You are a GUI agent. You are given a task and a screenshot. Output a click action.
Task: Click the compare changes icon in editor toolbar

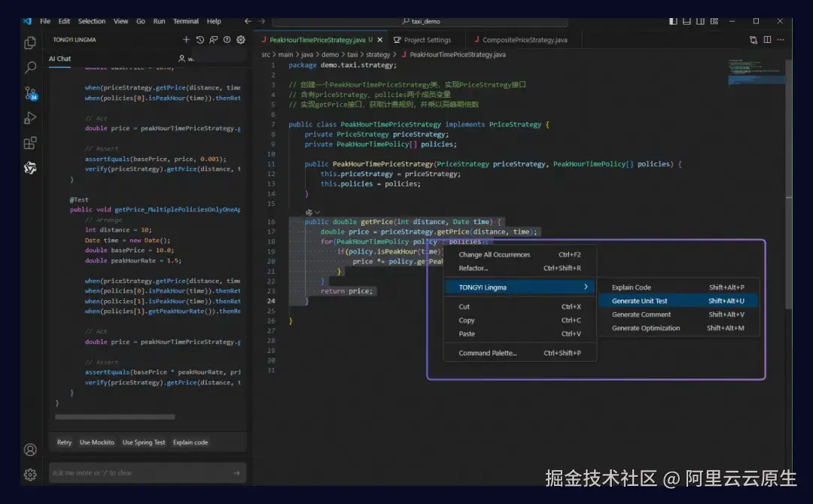(x=754, y=40)
